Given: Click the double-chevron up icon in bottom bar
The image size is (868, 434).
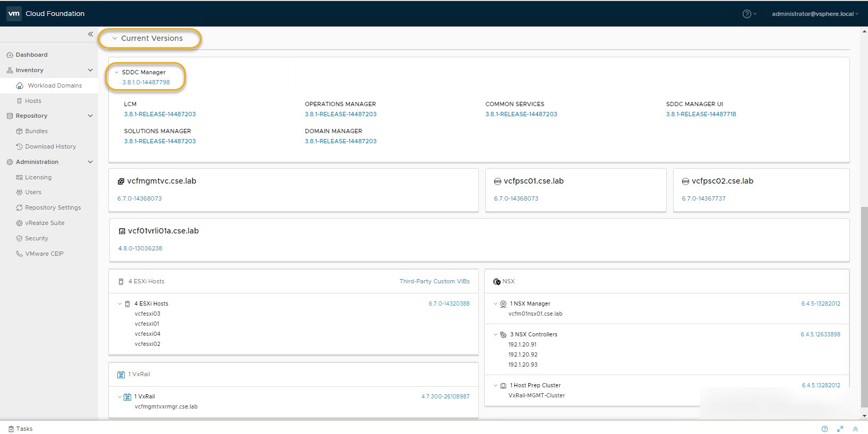Looking at the screenshot, I should [855, 429].
